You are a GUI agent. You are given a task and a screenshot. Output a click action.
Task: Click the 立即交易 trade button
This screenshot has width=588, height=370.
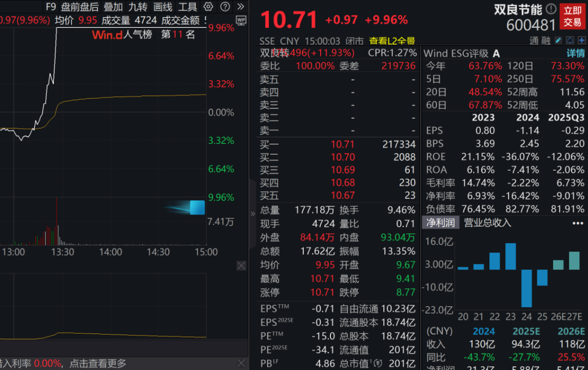573,16
